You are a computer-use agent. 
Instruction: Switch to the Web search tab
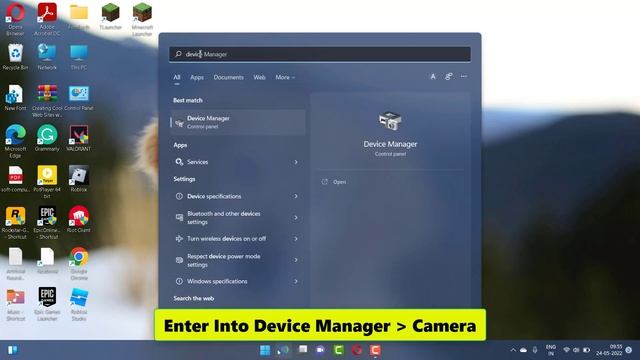(259, 77)
